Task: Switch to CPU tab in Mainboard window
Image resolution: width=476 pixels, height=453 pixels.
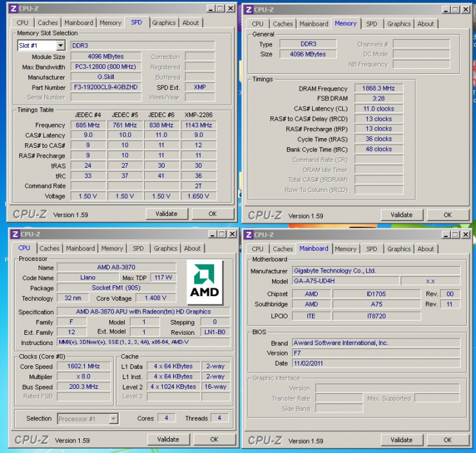Action: click(x=257, y=249)
